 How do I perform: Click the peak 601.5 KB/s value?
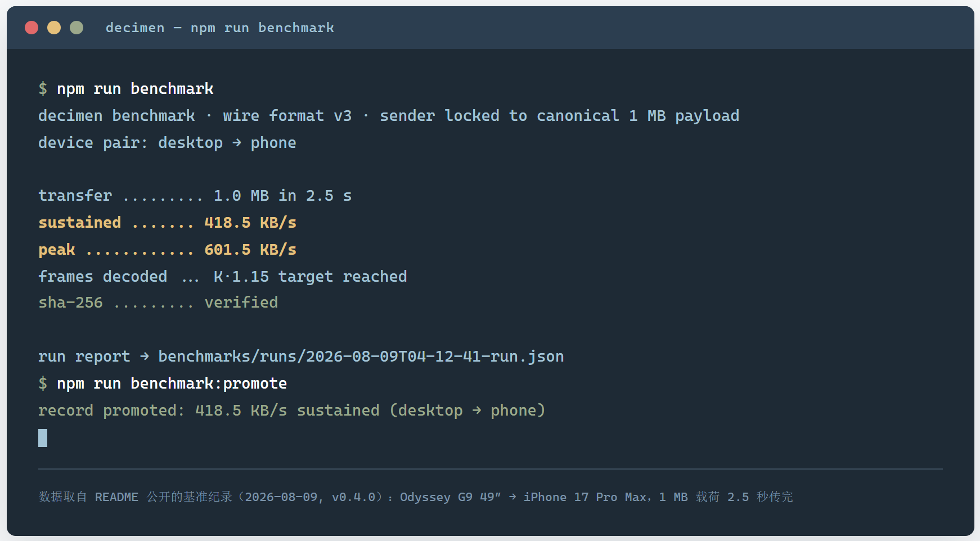250,250
